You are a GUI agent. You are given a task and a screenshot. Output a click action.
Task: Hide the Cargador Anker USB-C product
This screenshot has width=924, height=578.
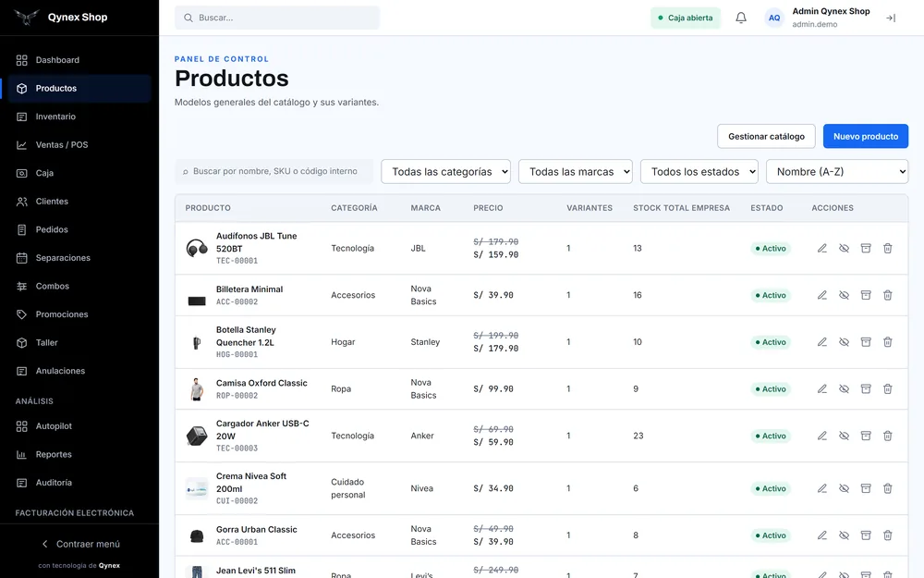point(844,436)
